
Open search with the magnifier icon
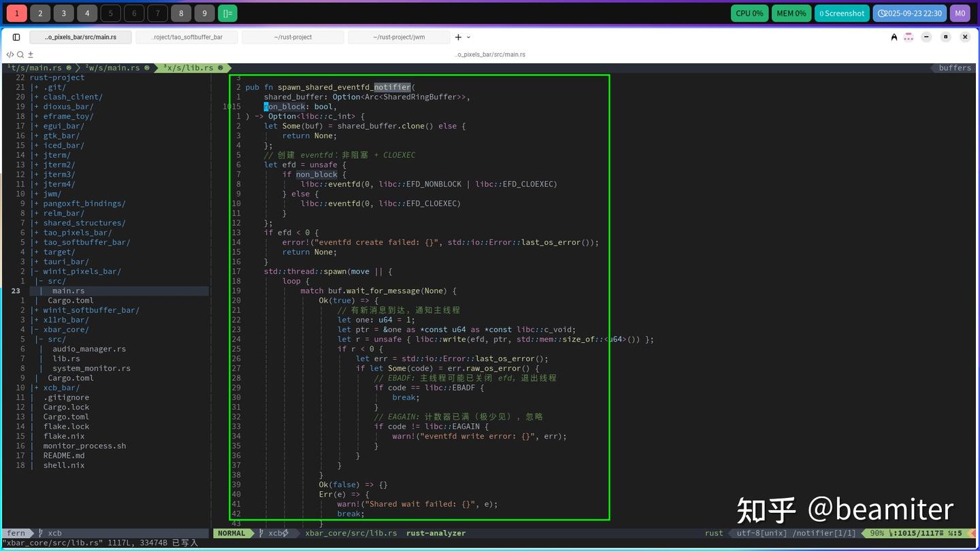(20, 54)
